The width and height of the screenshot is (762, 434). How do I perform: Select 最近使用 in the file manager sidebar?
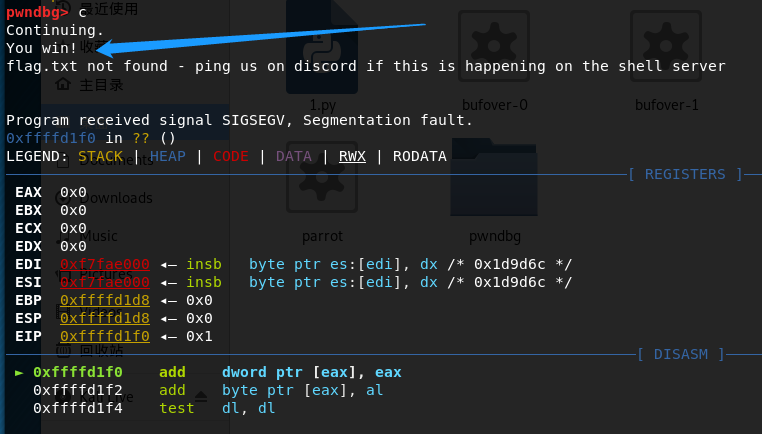(x=108, y=9)
